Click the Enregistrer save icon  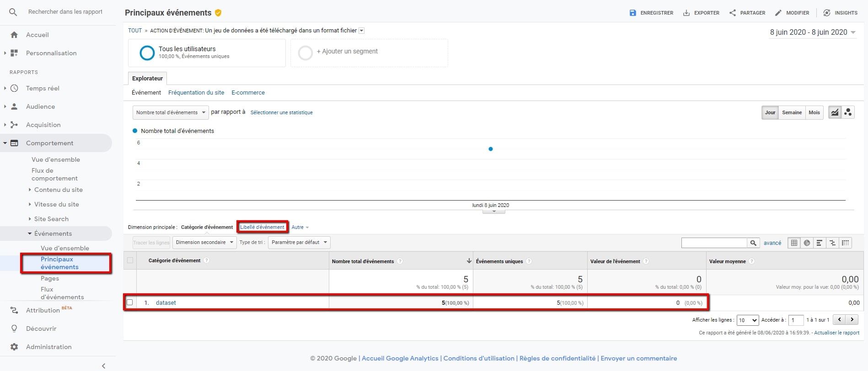(x=633, y=13)
